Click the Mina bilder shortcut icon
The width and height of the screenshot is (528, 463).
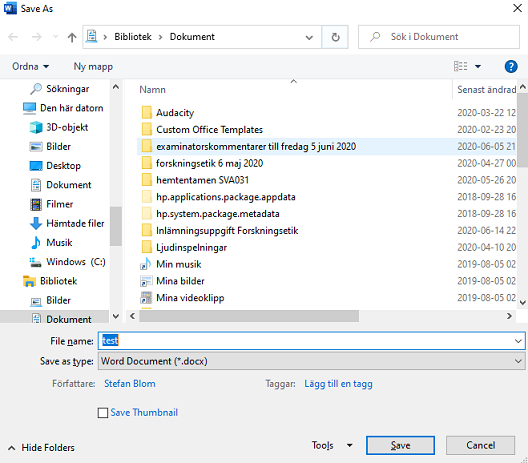click(146, 281)
